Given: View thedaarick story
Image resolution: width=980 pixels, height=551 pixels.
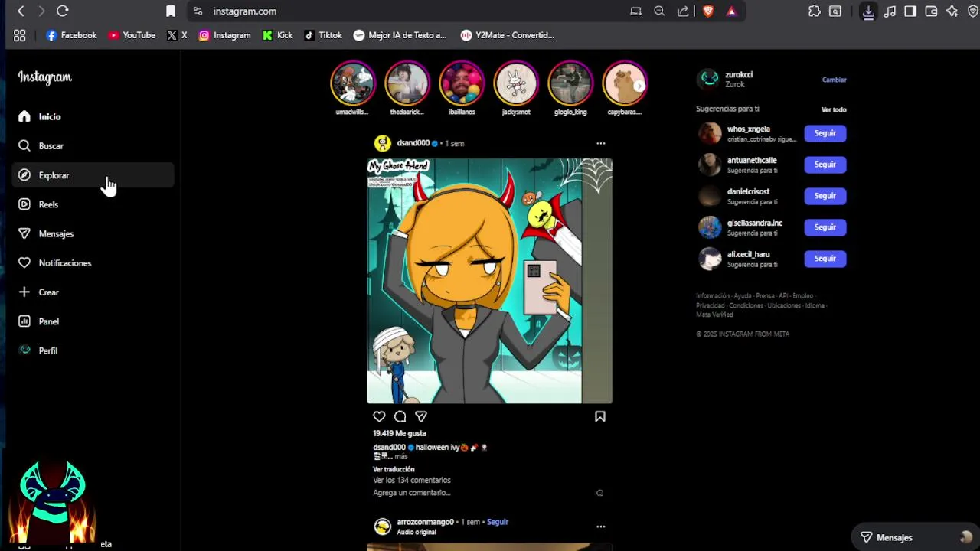Looking at the screenshot, I should [407, 83].
